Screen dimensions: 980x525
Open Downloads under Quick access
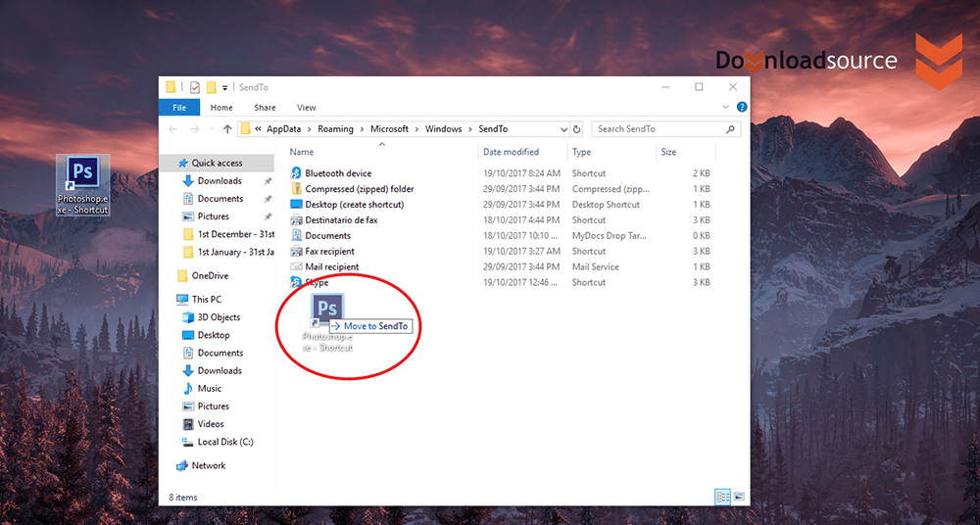[220, 180]
